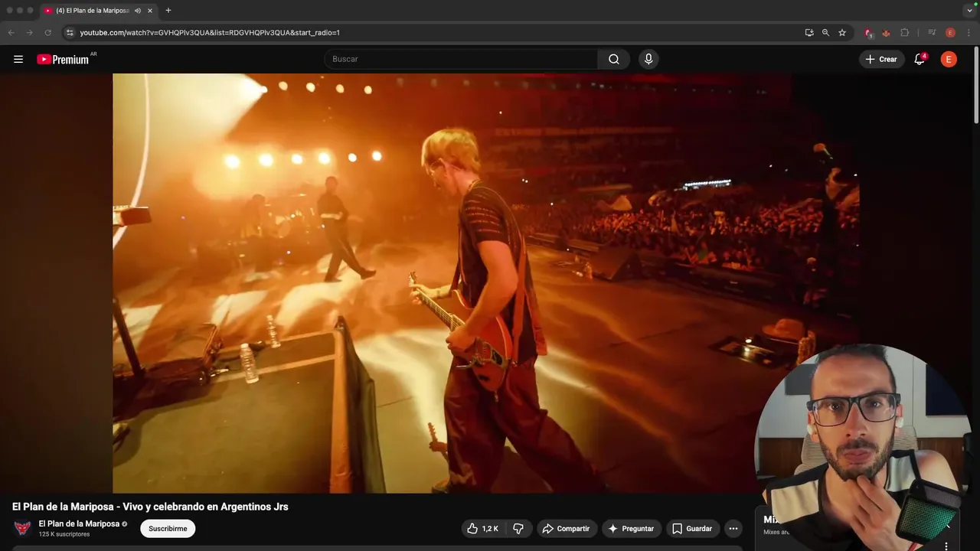The height and width of the screenshot is (551, 980).
Task: Expand the tab search dropdown arrow
Action: 969,11
